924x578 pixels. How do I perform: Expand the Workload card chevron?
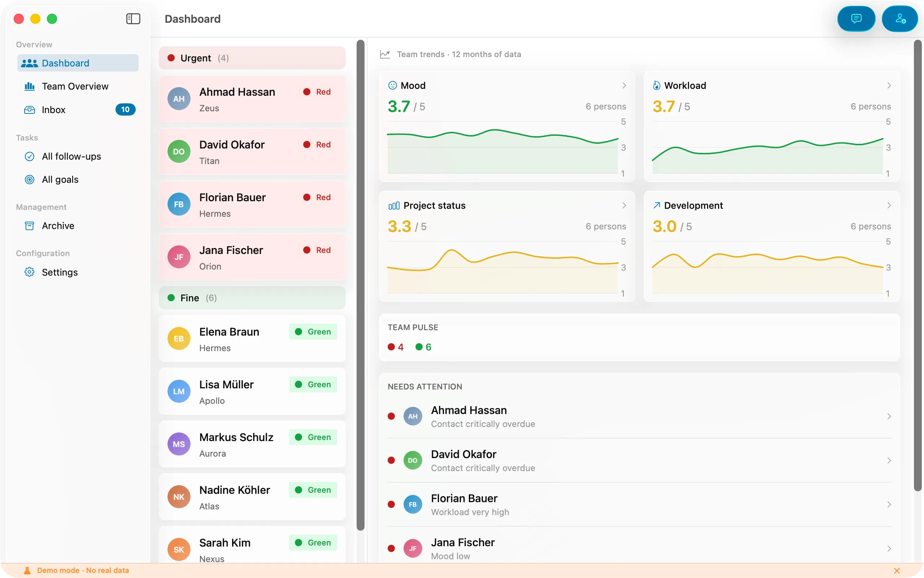[x=889, y=85]
